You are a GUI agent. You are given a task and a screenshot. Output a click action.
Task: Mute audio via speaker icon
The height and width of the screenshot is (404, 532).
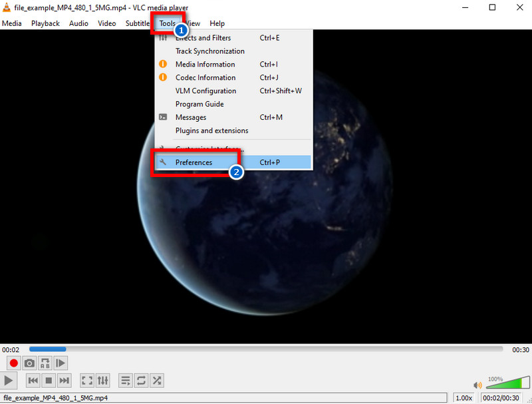pyautogui.click(x=477, y=385)
